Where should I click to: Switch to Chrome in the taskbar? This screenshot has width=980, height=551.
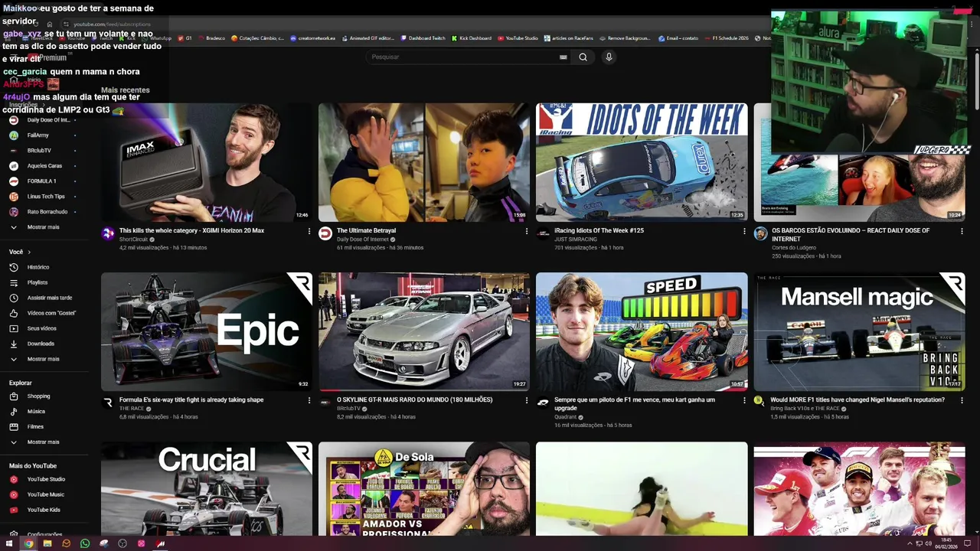[x=28, y=543]
